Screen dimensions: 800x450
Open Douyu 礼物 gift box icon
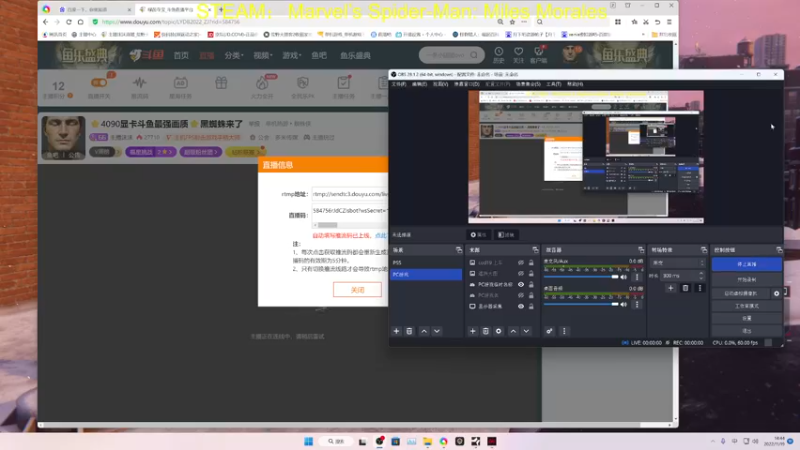221,83
